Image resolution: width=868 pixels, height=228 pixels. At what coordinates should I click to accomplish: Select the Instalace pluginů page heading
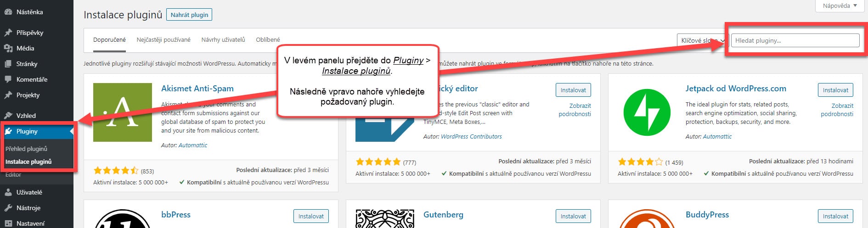[x=123, y=15]
